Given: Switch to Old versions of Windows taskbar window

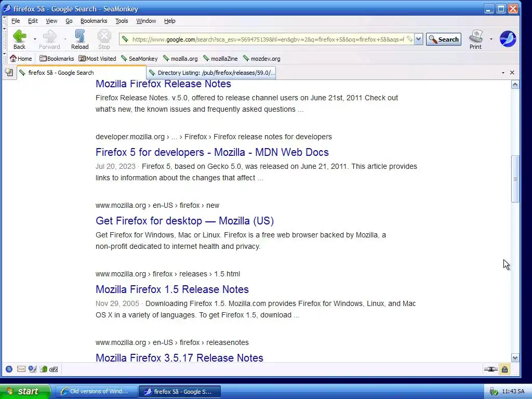Looking at the screenshot, I should click(96, 392).
